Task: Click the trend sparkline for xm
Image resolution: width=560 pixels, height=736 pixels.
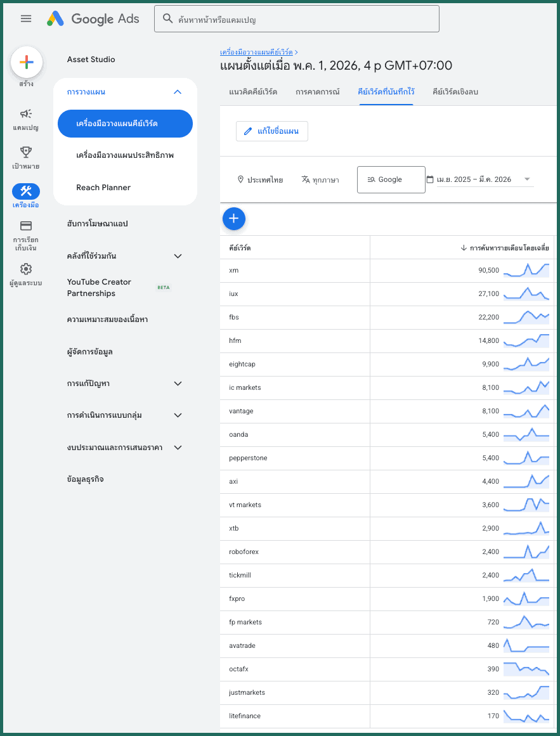Action: (526, 270)
